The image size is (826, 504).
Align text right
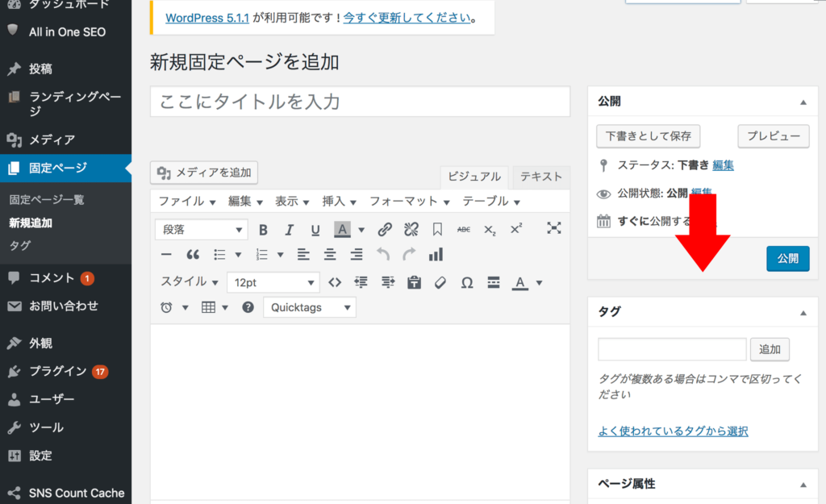[x=356, y=255]
